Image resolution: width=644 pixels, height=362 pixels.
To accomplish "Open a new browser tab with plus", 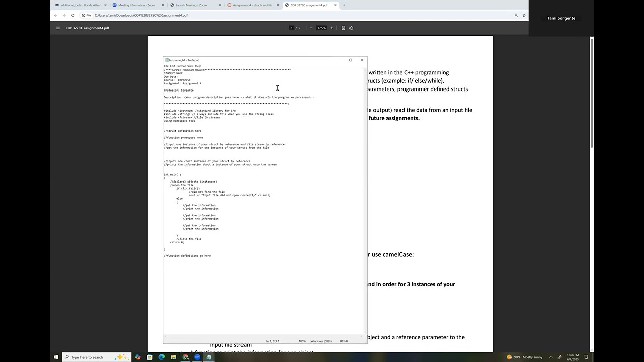I will 344,5.
